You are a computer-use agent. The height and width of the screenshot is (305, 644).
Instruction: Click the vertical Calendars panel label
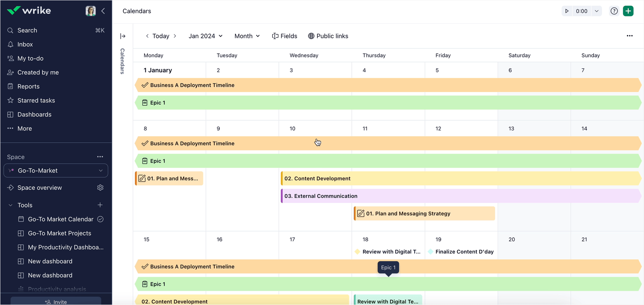122,61
